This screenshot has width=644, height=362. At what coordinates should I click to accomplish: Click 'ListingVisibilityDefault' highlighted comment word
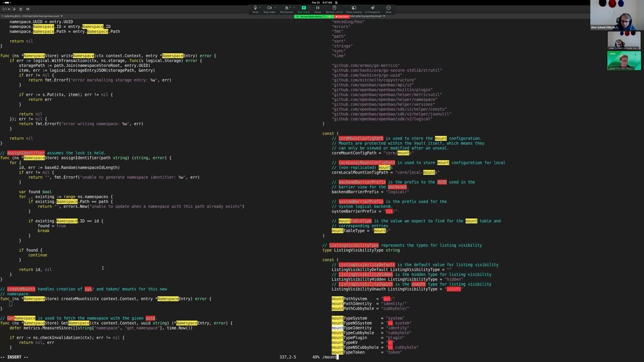[x=367, y=264]
